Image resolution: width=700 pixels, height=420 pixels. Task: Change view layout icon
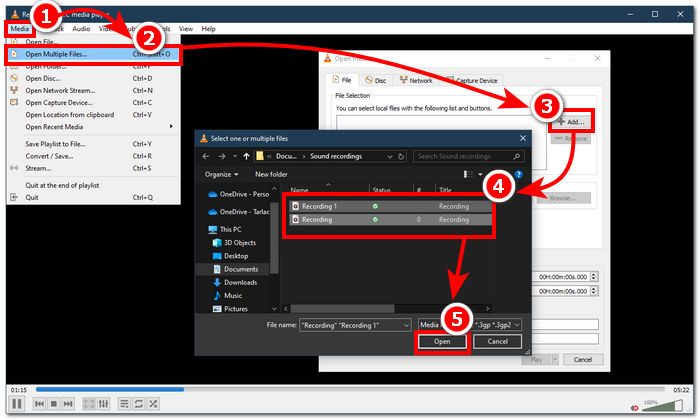point(468,174)
